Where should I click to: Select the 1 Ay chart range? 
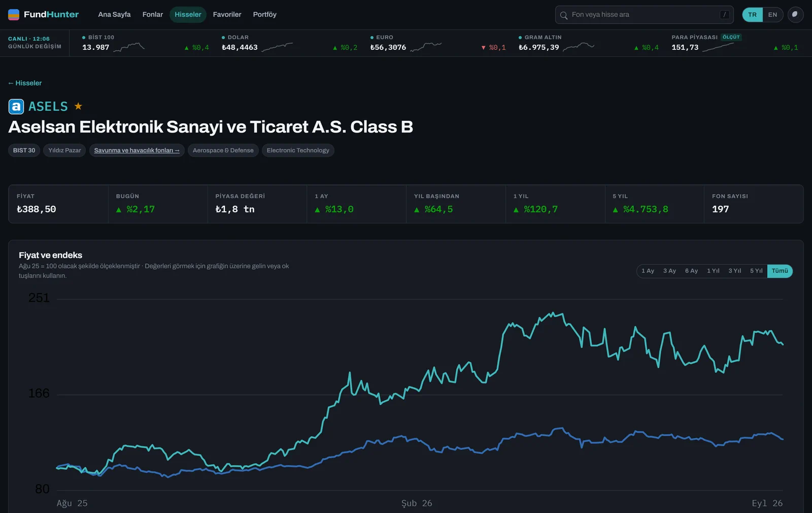coord(648,271)
